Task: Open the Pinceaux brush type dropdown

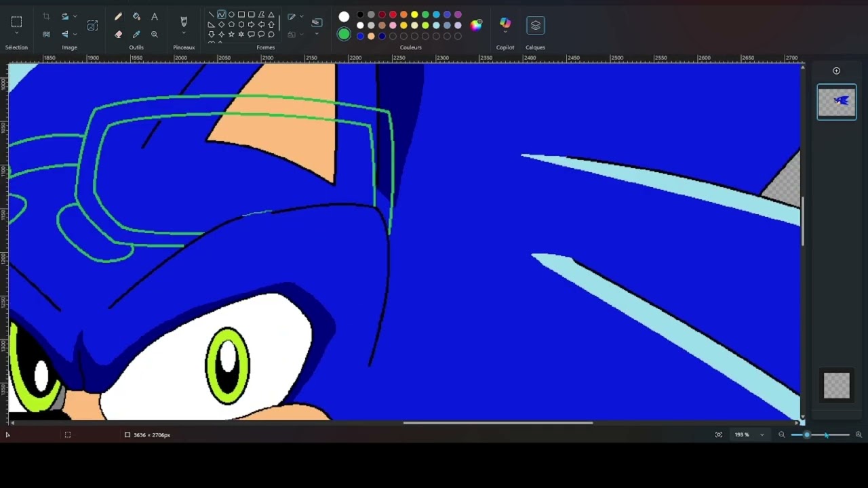Action: point(184,34)
